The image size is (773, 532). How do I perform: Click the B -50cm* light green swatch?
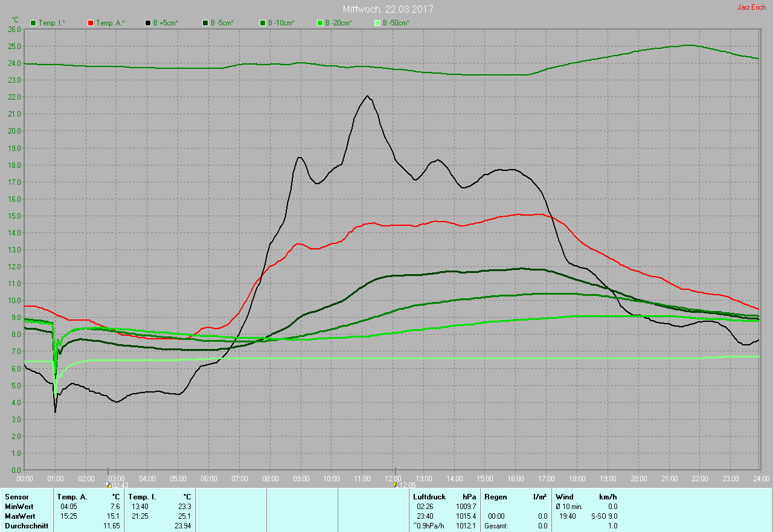coord(377,23)
